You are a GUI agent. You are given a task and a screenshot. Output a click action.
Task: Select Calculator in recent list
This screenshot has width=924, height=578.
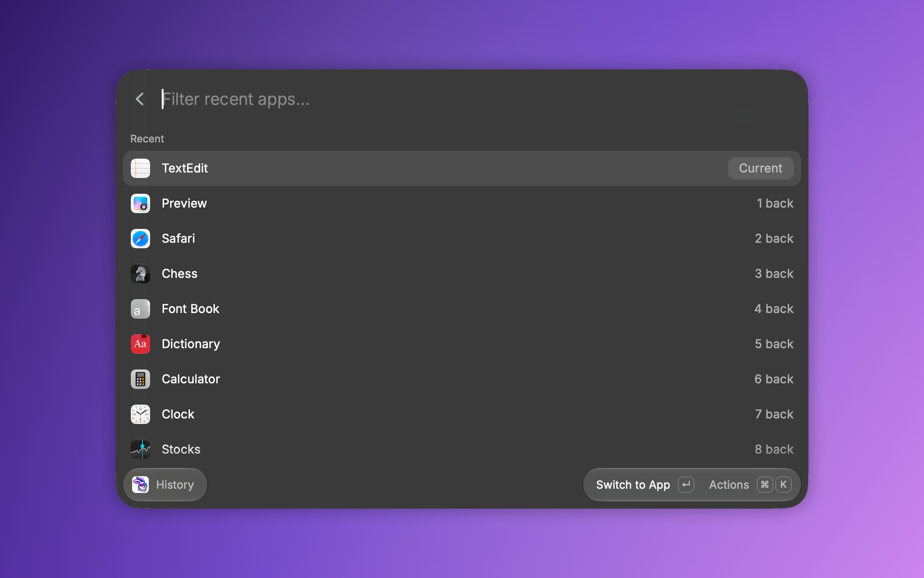click(x=462, y=379)
